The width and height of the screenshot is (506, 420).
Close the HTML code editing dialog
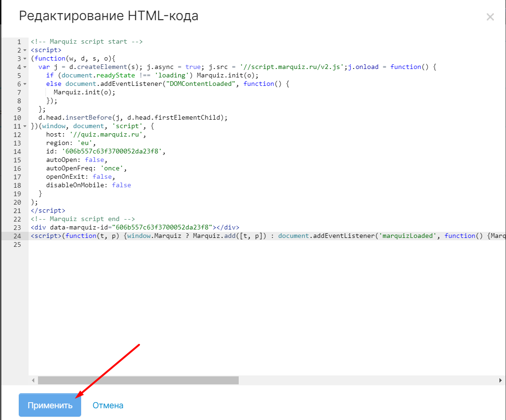click(490, 17)
